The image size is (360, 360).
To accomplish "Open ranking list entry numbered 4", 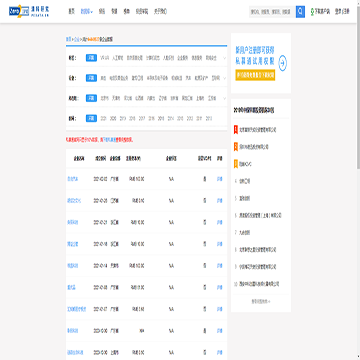I will click(245, 181).
